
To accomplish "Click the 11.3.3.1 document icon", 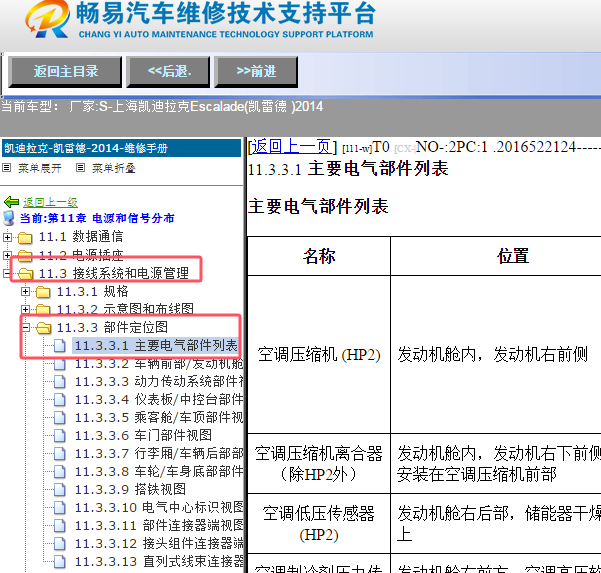I will 59,345.
